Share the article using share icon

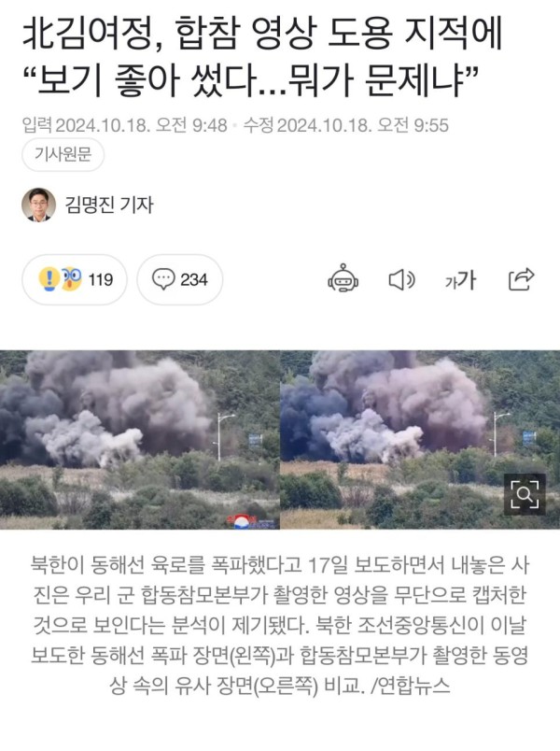point(521,279)
